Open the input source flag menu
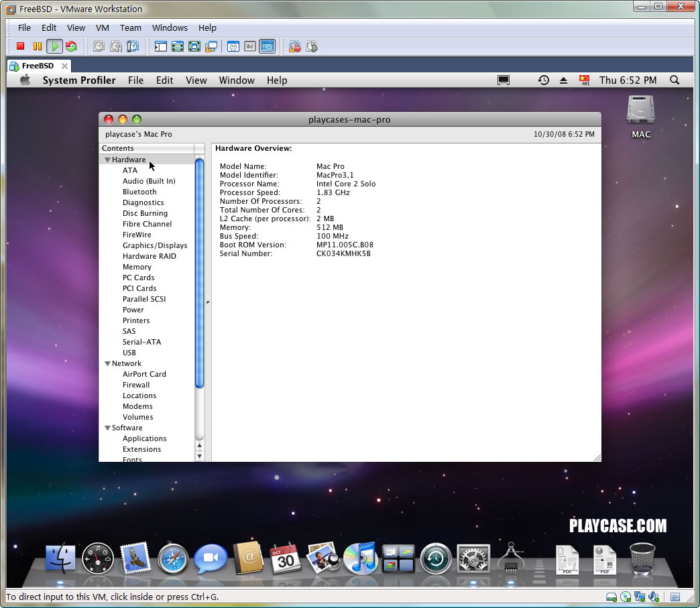700x608 pixels. (584, 80)
